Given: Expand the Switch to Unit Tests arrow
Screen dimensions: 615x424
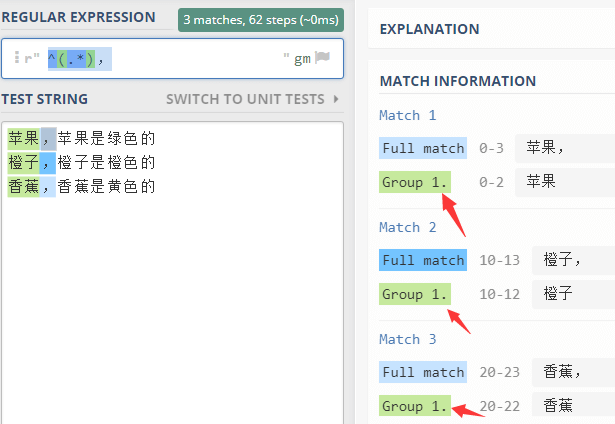Looking at the screenshot, I should click(336, 99).
